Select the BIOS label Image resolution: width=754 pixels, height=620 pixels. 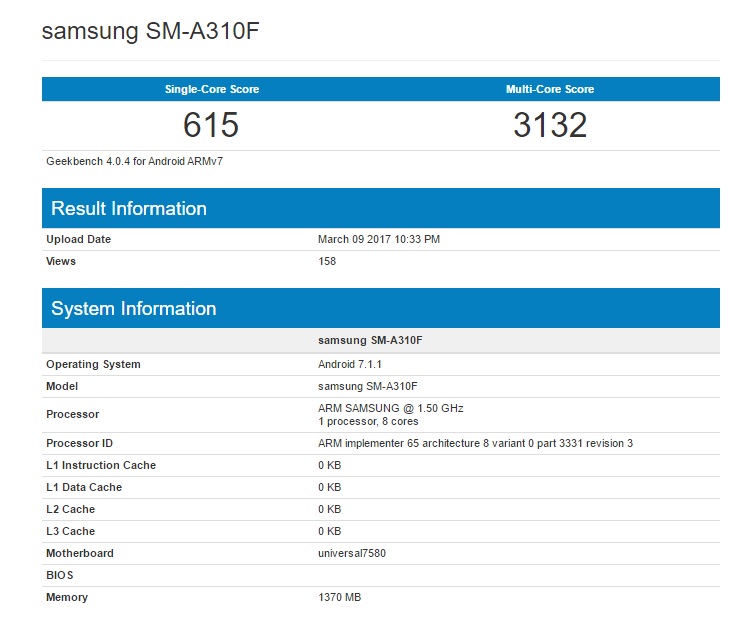point(60,575)
